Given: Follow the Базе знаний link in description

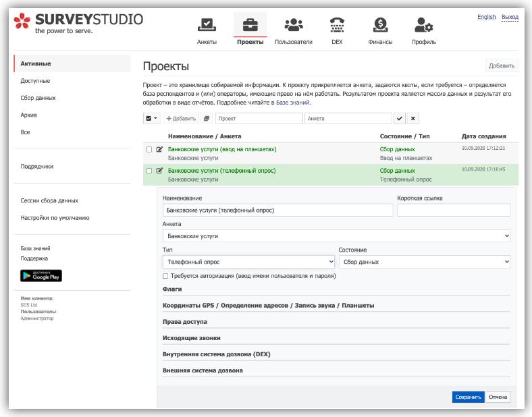Looking at the screenshot, I should point(292,103).
